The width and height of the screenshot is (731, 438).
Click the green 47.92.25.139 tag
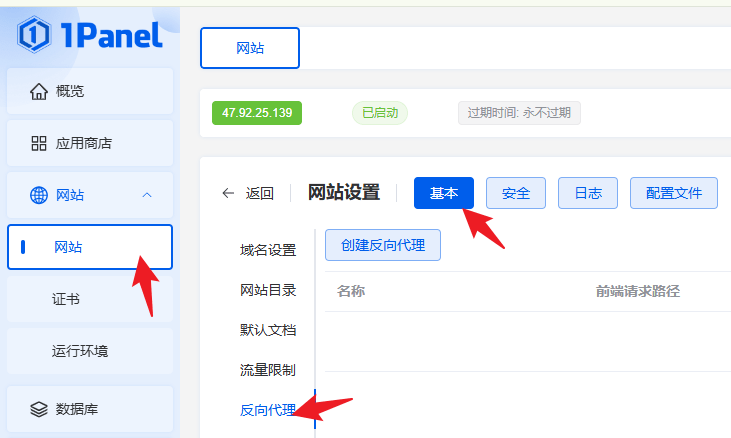point(257,113)
